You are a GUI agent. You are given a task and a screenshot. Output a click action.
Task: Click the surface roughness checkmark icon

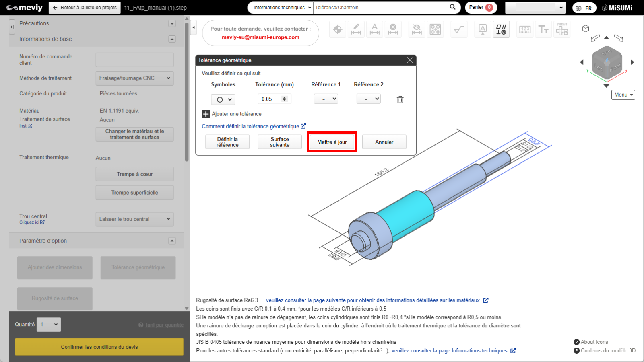pyautogui.click(x=459, y=29)
